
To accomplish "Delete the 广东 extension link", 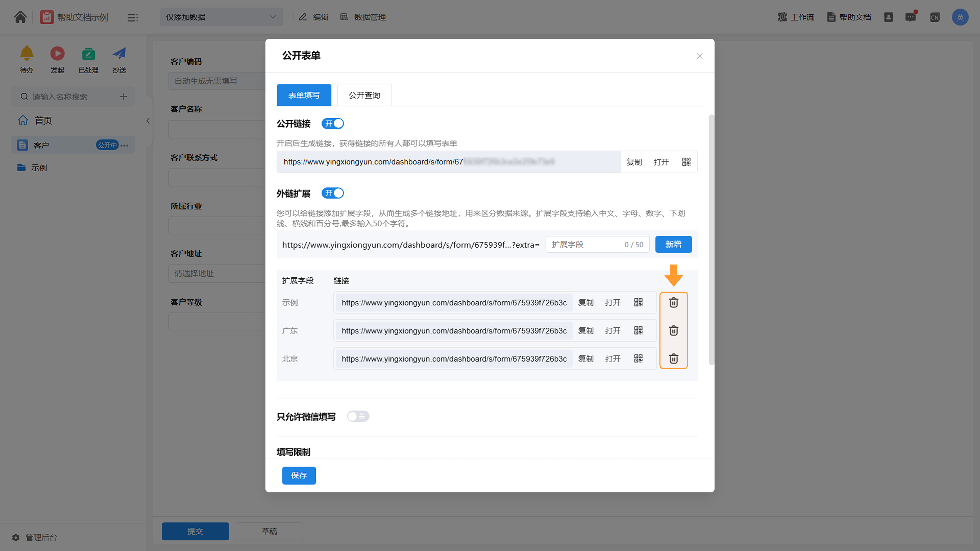I will click(x=674, y=331).
